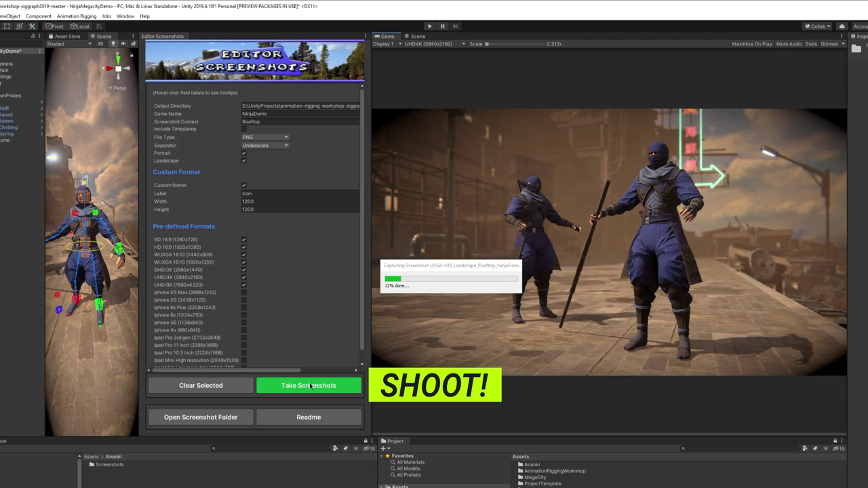868x488 pixels.
Task: Collapse the Favorites tree in Project
Action: 382,456
